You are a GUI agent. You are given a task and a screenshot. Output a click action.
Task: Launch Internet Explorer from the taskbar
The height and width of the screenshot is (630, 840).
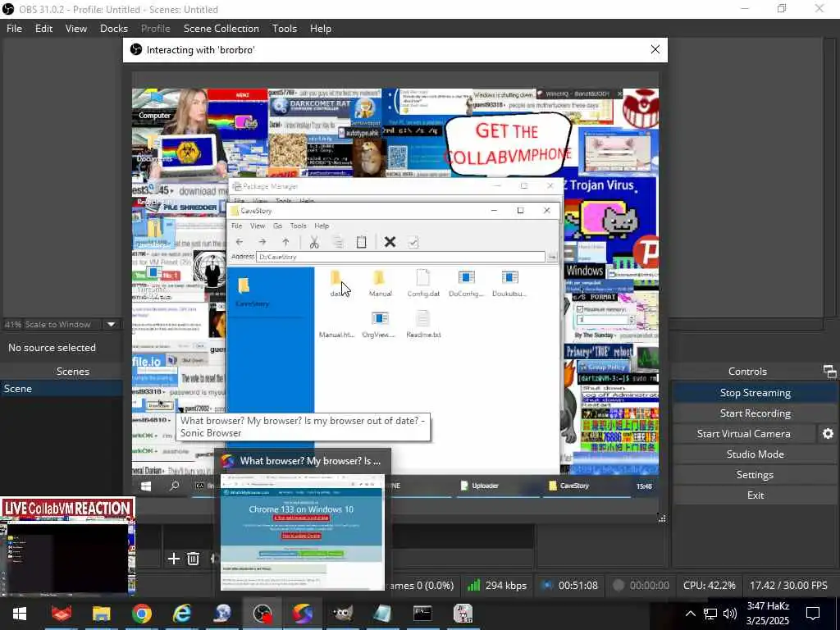click(182, 614)
